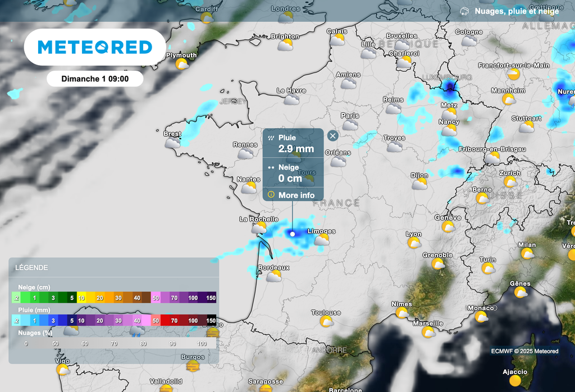Click the Zurich weather icon
Image resolution: width=575 pixels, height=392 pixels.
click(510, 181)
